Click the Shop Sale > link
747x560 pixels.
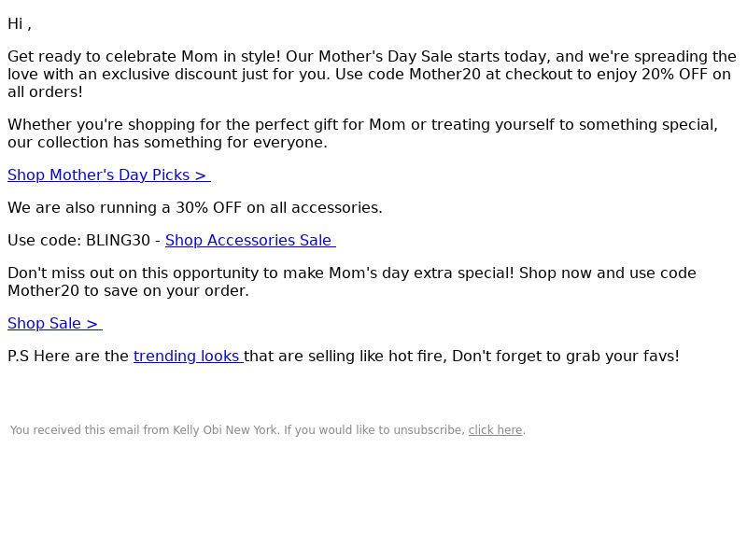pyautogui.click(x=55, y=324)
